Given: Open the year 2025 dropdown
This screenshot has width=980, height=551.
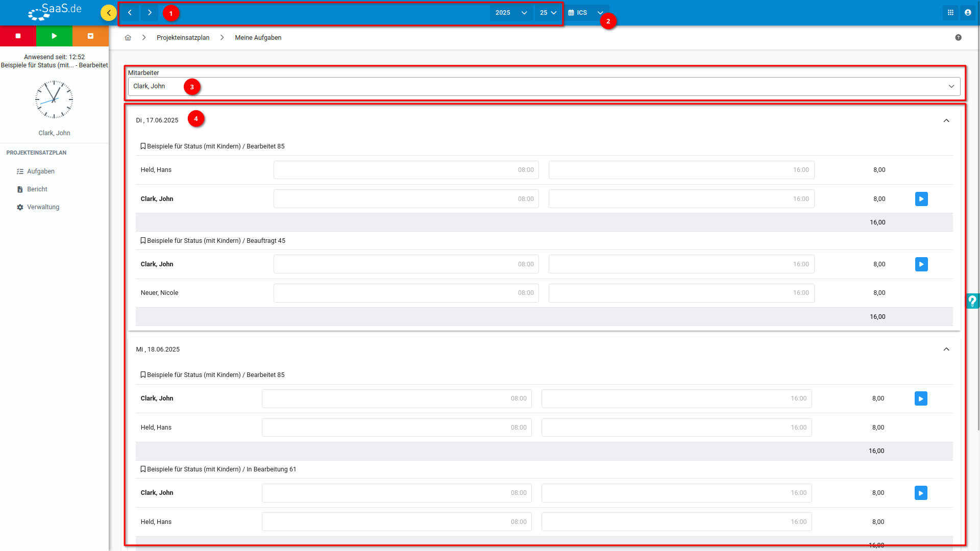Looking at the screenshot, I should pyautogui.click(x=511, y=13).
